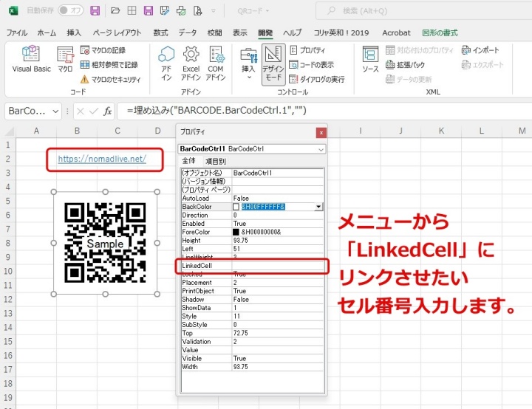Click the select-all corner triangle
The width and height of the screenshot is (532, 409).
9,131
